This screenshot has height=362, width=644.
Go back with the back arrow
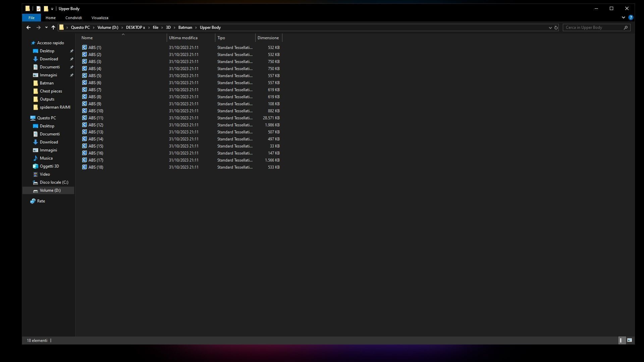click(29, 27)
